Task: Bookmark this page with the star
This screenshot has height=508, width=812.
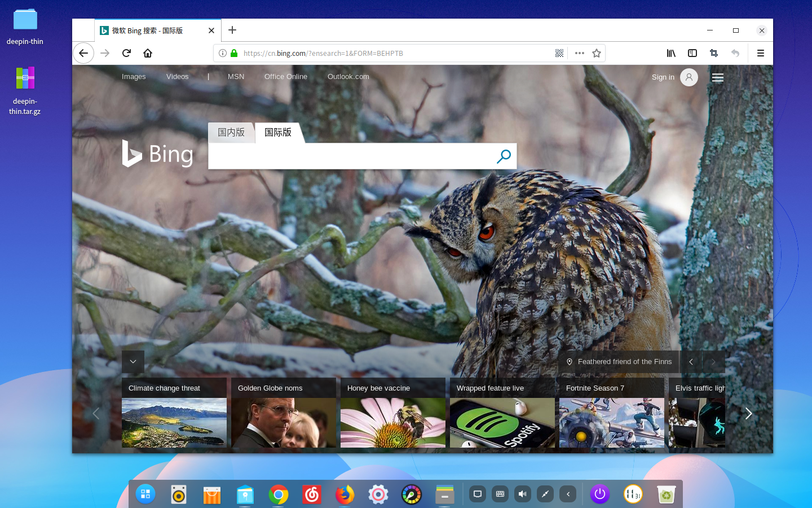Action: point(597,53)
